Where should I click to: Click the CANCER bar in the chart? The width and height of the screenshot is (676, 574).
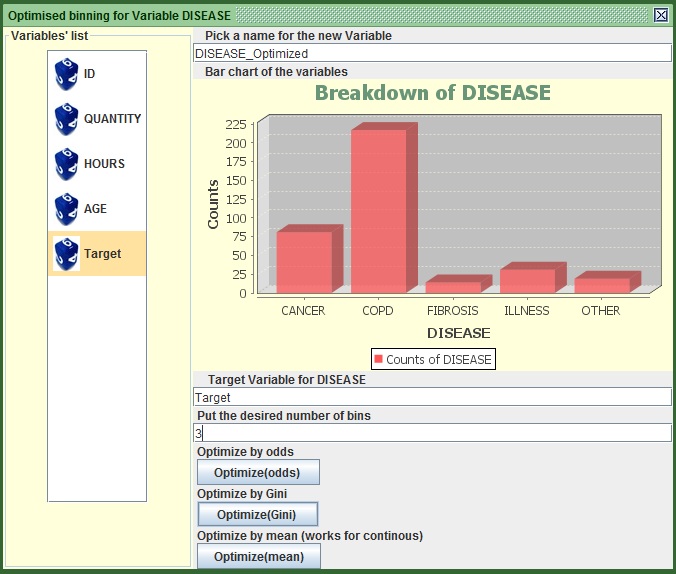point(304,262)
